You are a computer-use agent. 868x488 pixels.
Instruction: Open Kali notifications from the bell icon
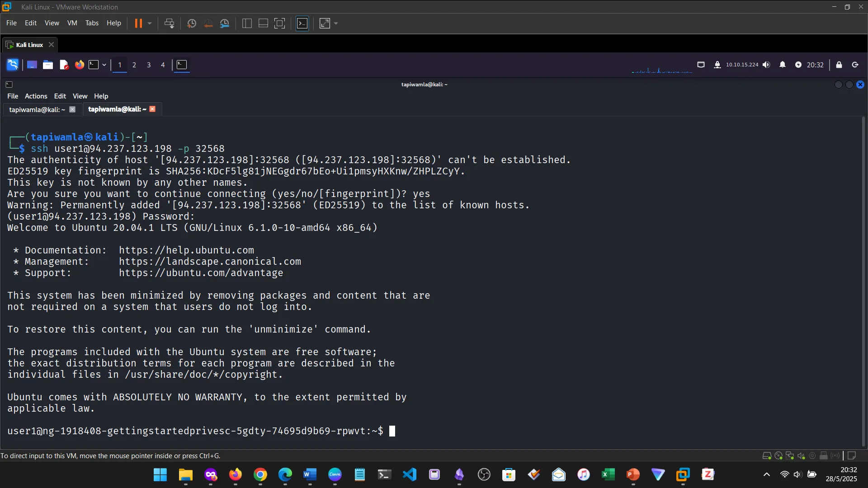point(782,65)
